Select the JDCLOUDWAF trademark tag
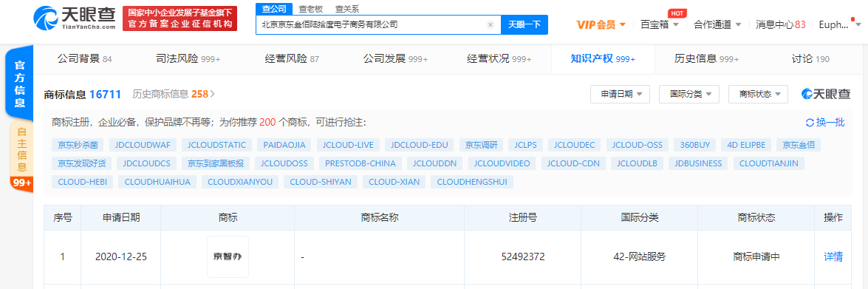This screenshot has height=289, width=868. coord(143,145)
